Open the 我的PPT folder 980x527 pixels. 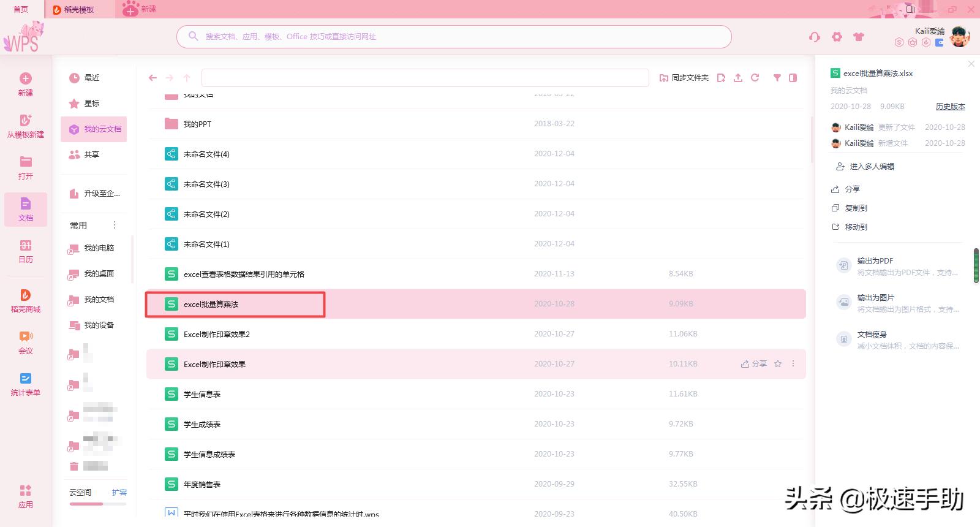click(475, 124)
